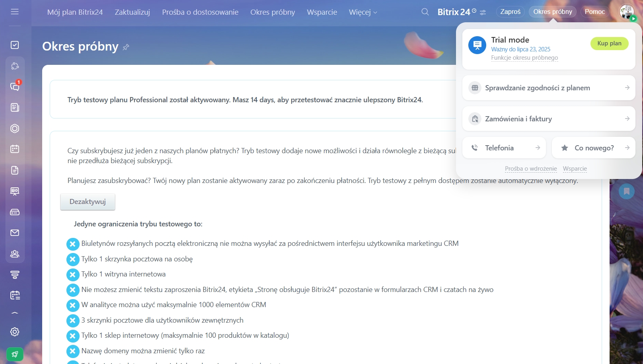Image resolution: width=643 pixels, height=364 pixels.
Task: Click the Okres próbny header button
Action: point(553,12)
